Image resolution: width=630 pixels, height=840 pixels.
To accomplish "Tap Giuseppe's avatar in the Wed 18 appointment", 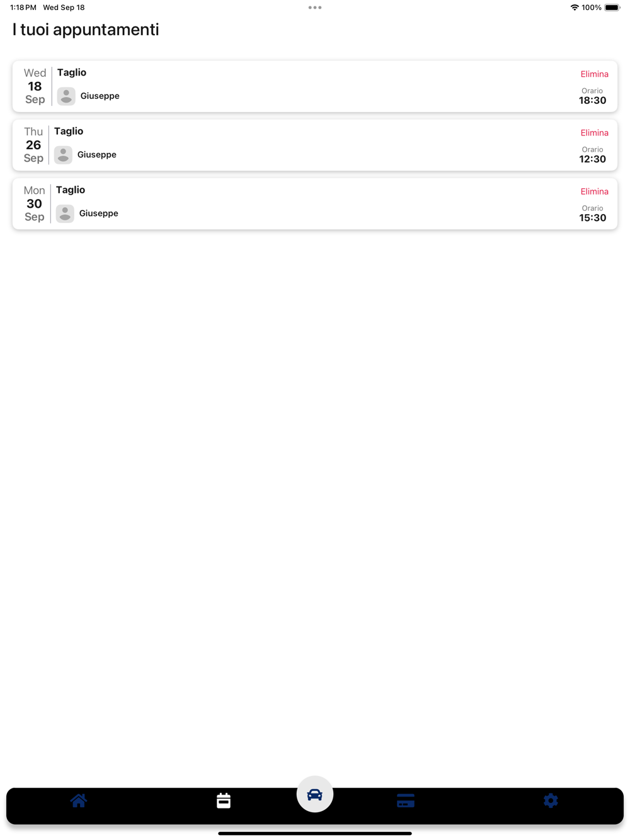I will [66, 96].
